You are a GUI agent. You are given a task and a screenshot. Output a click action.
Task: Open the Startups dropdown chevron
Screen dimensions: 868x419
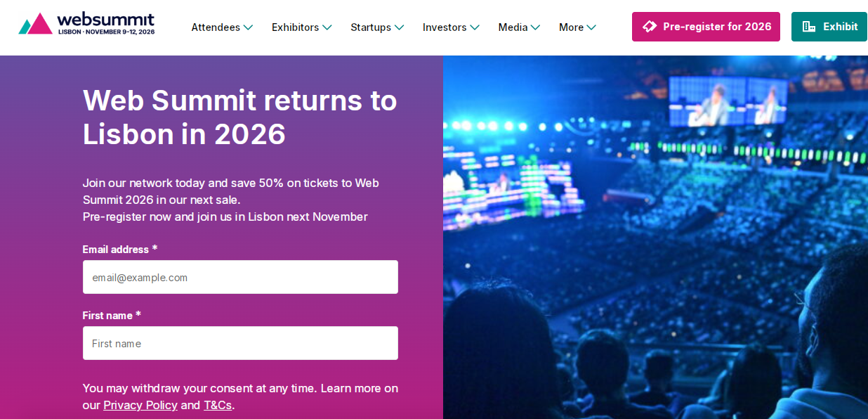tap(399, 27)
